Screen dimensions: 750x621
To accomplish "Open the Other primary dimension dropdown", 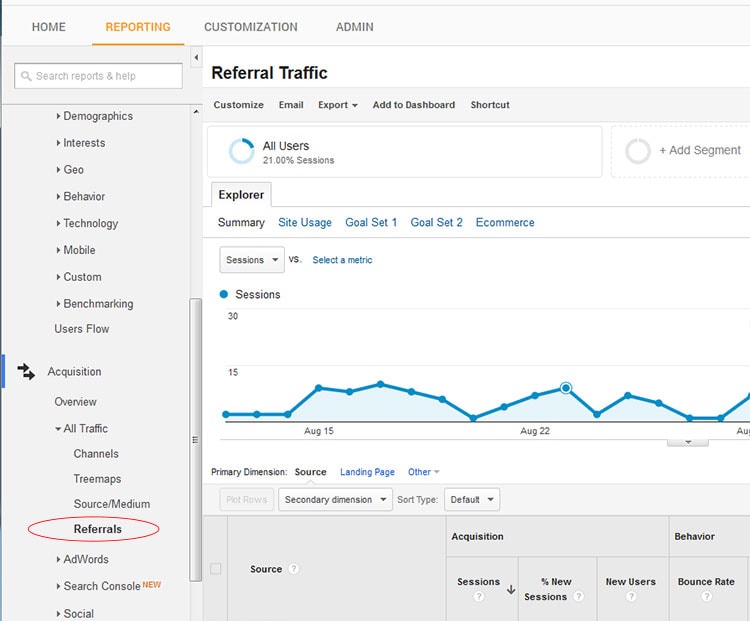I will (x=423, y=472).
